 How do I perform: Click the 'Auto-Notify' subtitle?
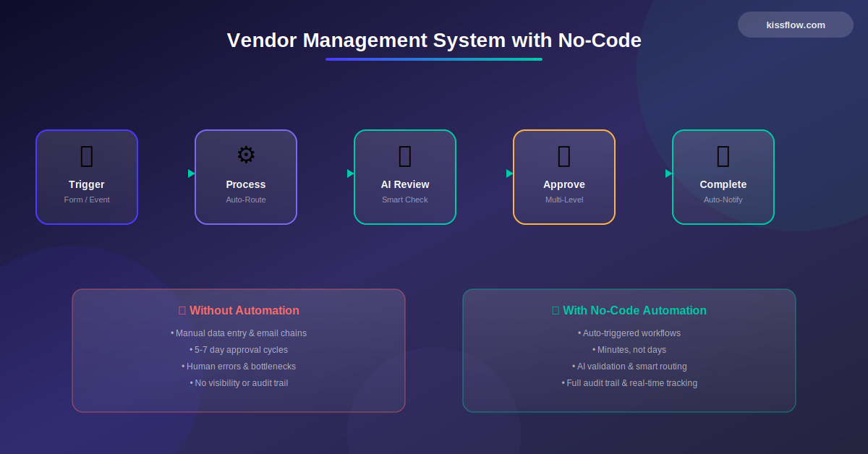click(x=723, y=200)
